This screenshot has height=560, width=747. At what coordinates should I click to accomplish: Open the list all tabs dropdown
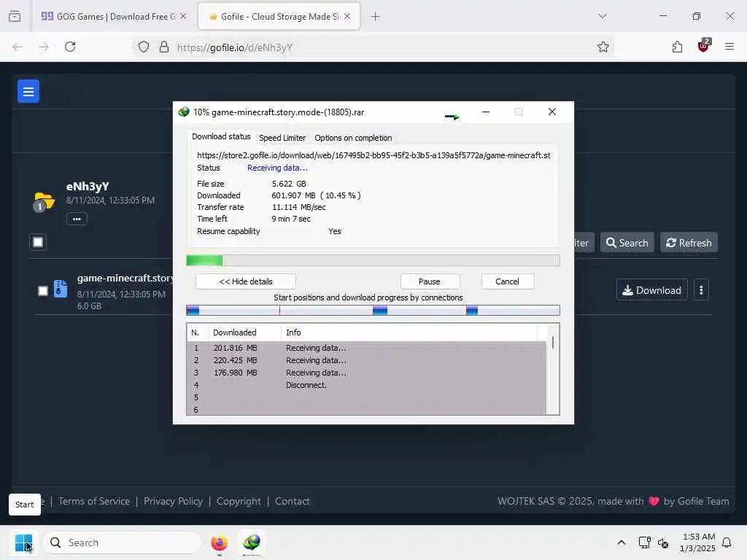[x=602, y=16]
